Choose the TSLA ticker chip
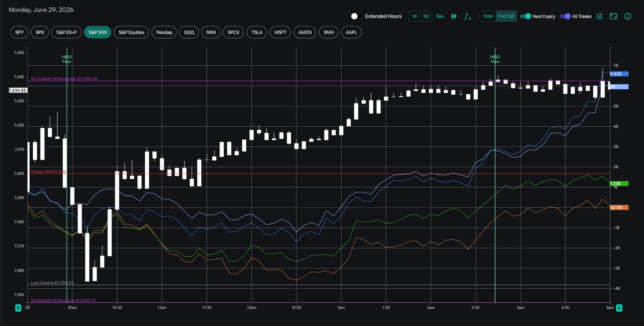 [x=257, y=32]
